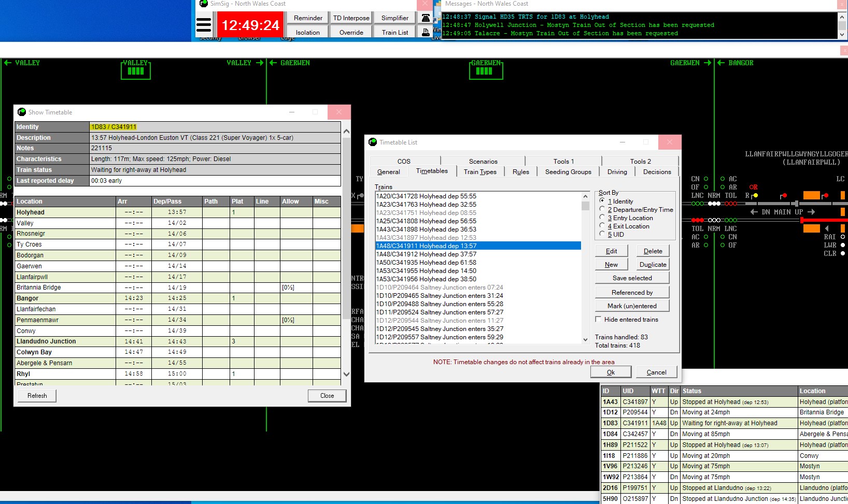Open the Tools 1 tab
This screenshot has height=504, width=848.
tap(563, 161)
